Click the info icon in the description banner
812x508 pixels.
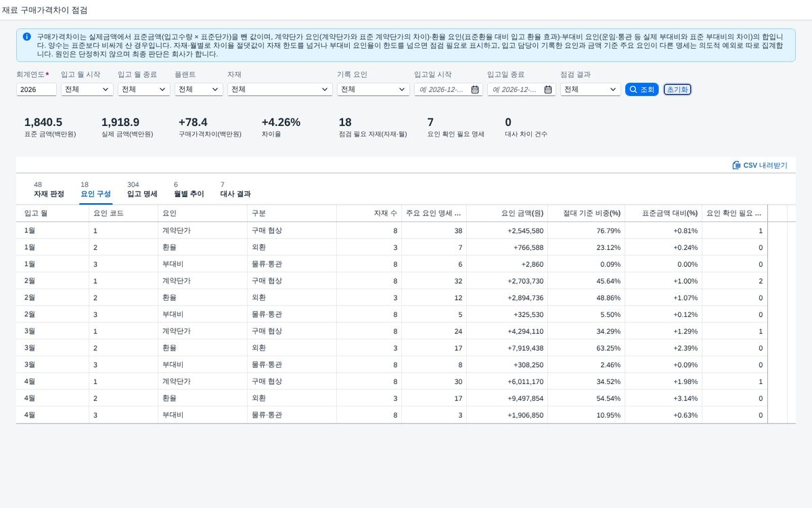point(26,37)
